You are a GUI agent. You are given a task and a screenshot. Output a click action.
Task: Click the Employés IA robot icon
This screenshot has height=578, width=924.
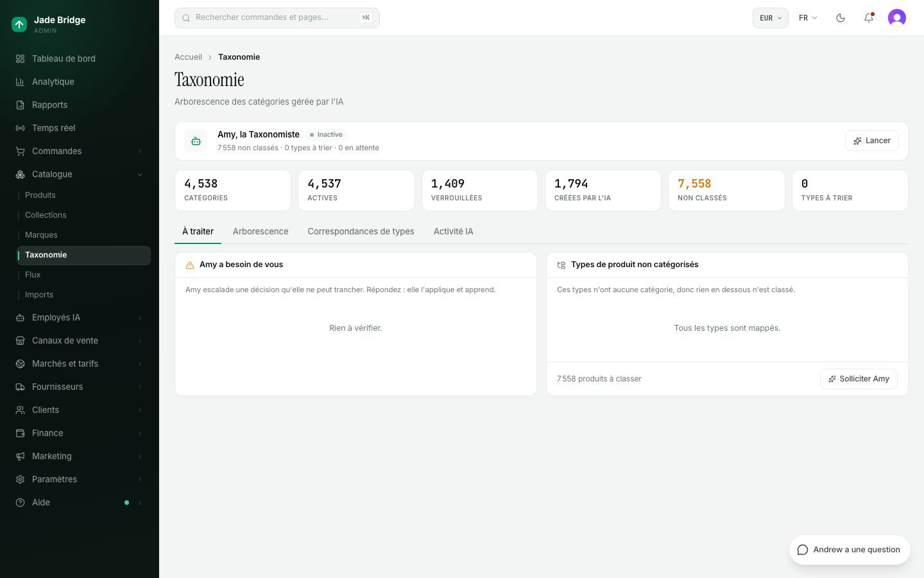20,317
